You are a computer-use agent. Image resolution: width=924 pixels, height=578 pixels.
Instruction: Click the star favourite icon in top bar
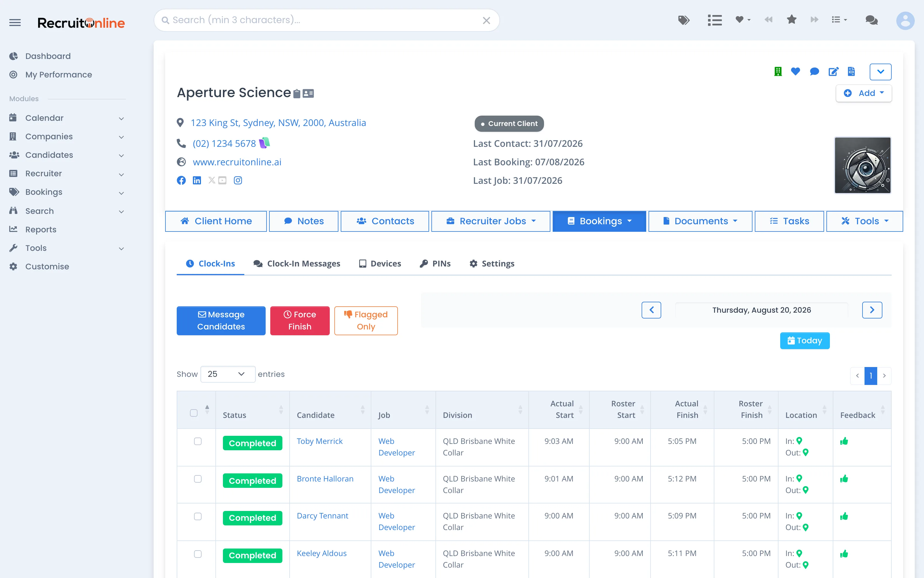tap(791, 19)
